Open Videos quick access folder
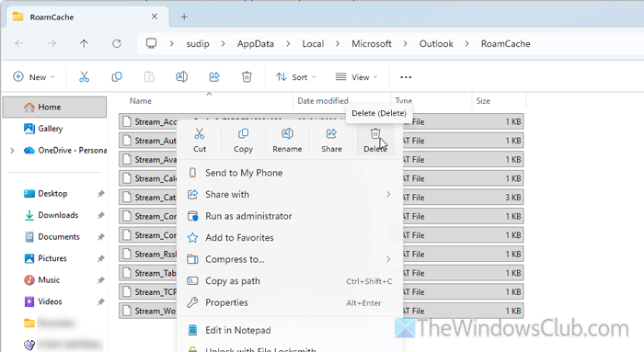 coord(50,301)
